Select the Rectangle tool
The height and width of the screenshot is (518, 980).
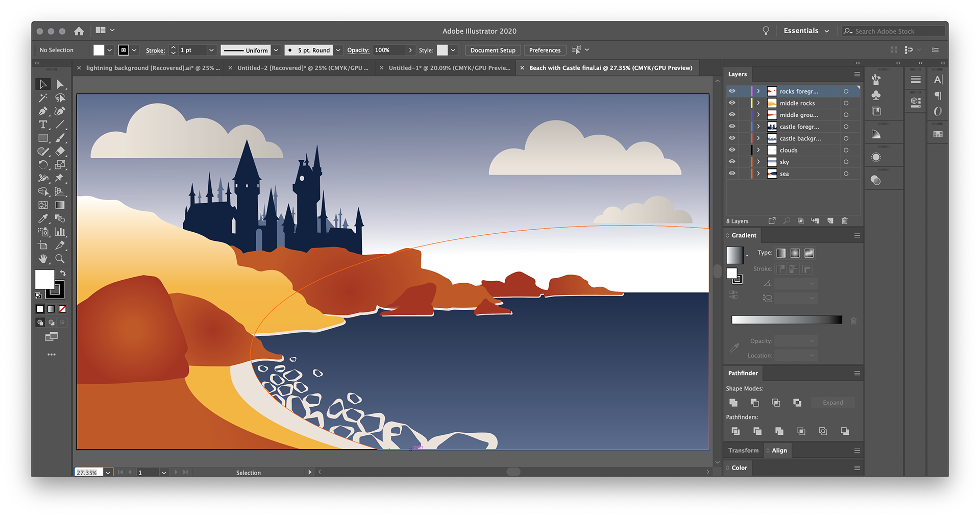[43, 138]
